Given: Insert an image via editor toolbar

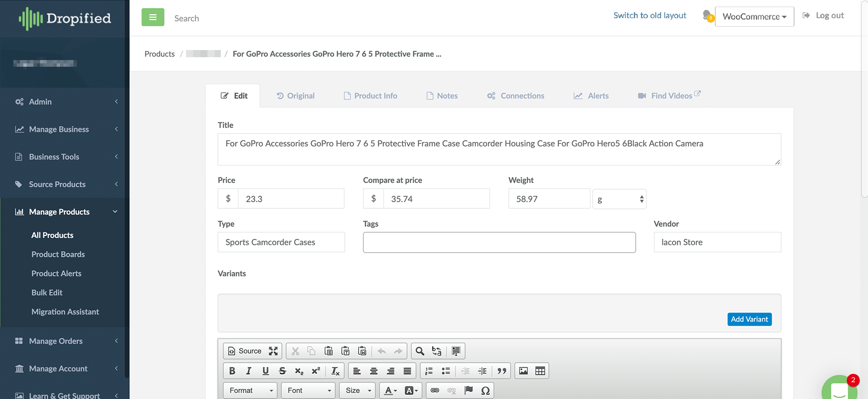Looking at the screenshot, I should [x=523, y=371].
